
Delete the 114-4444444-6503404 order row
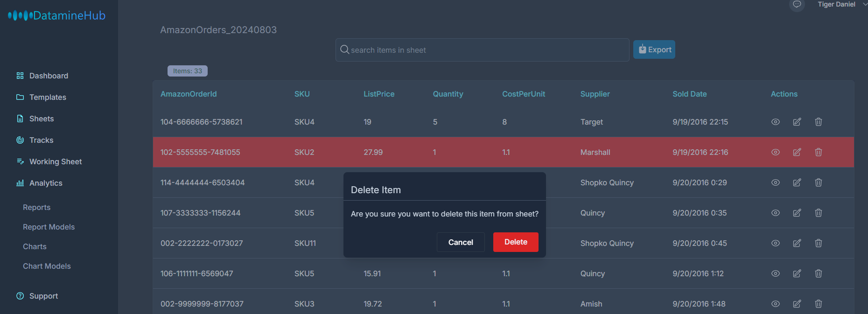coord(819,182)
